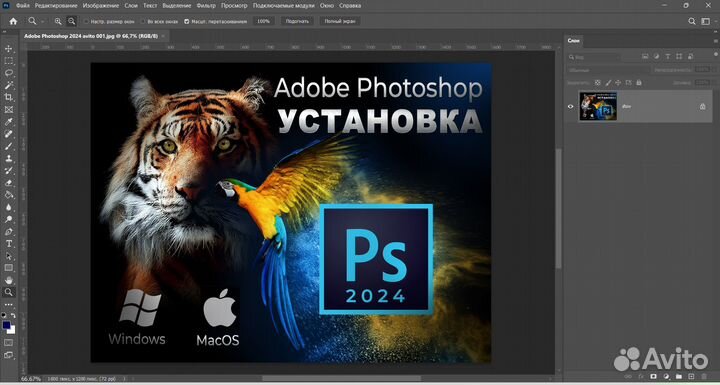The height and width of the screenshot is (385, 720).
Task: Switch to the Слои panel tab
Action: click(x=573, y=41)
